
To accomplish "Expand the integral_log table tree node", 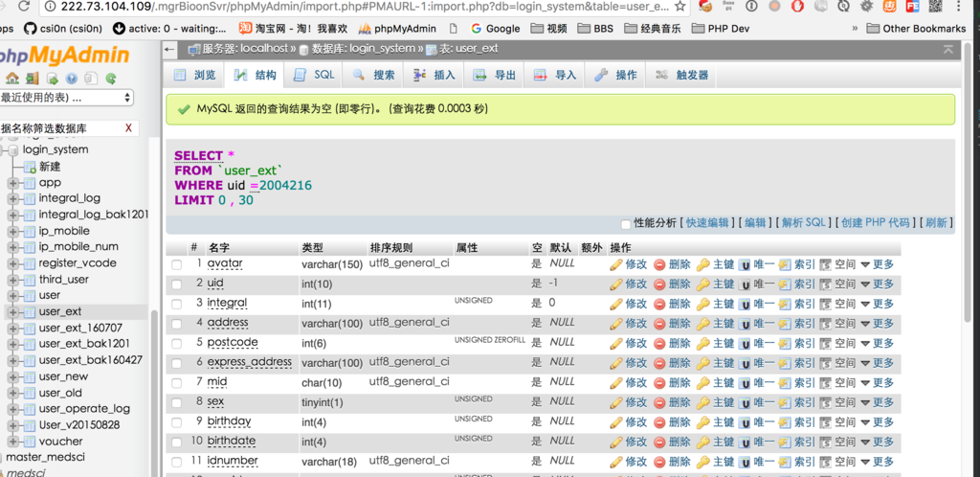I will click(x=12, y=198).
